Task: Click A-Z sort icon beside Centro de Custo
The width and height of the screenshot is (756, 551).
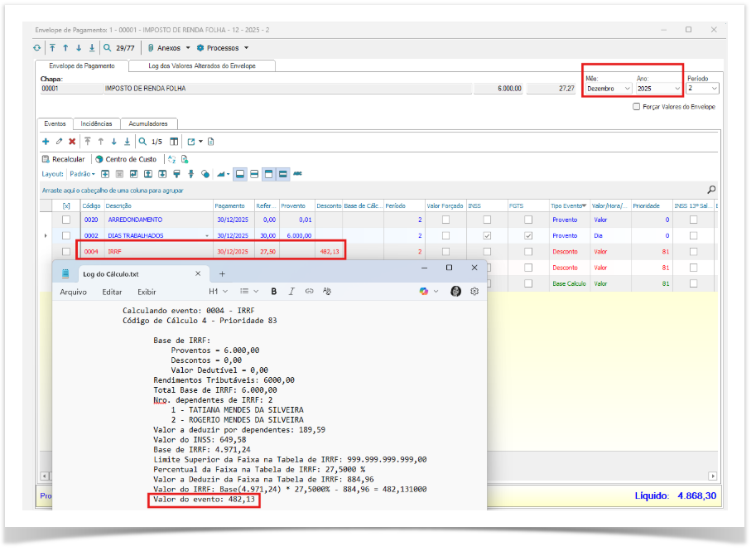Action: (172, 159)
